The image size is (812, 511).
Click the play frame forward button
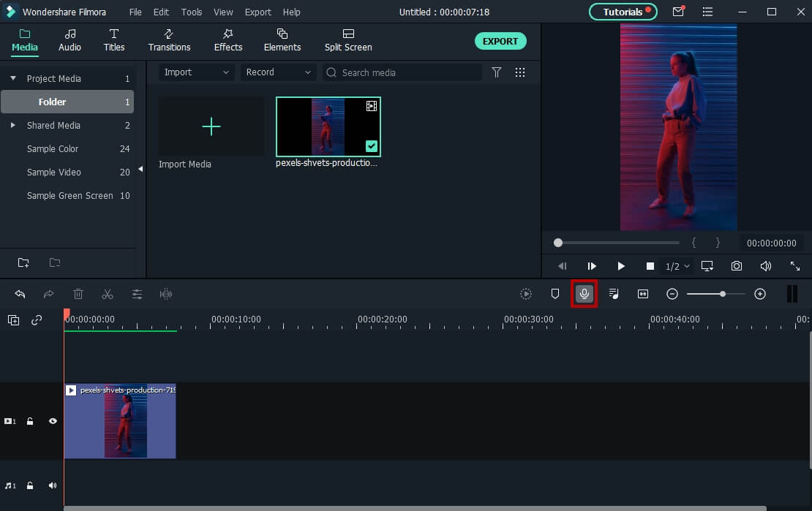[591, 266]
